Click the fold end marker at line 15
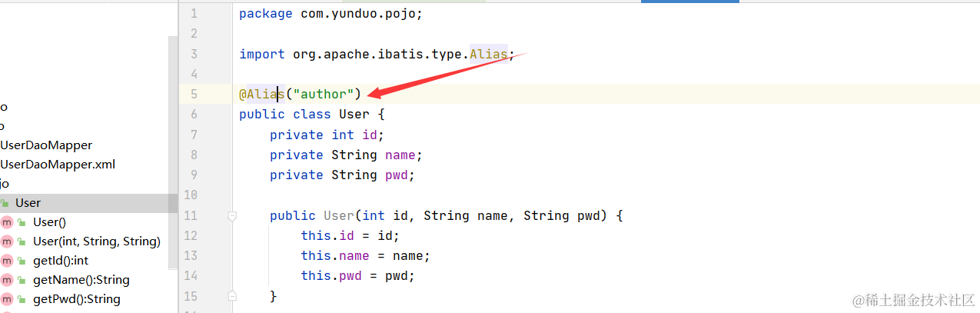This screenshot has height=313, width=980. coord(232,295)
